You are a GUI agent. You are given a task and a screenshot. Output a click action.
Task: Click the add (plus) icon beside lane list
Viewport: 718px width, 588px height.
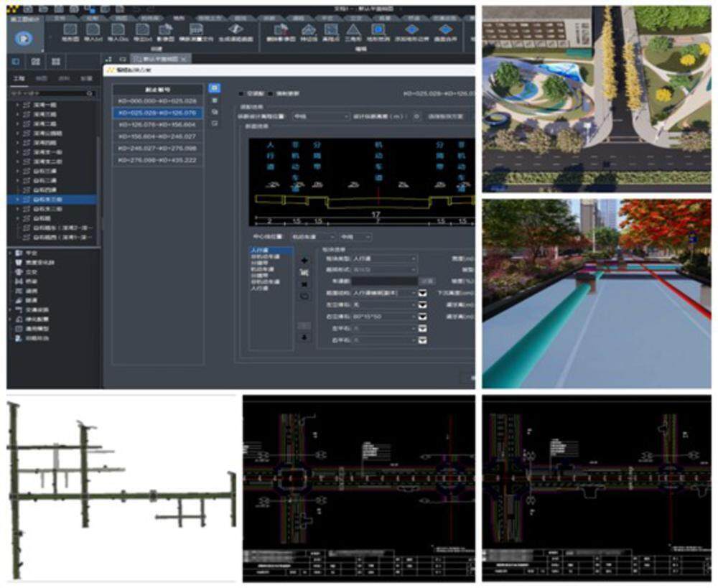(304, 259)
